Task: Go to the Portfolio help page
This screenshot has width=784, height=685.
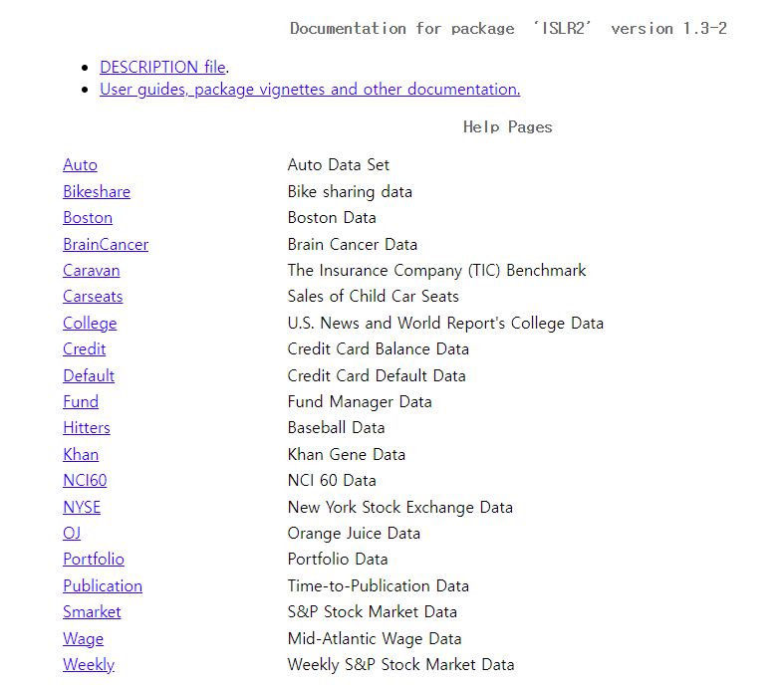Action: click(x=94, y=560)
